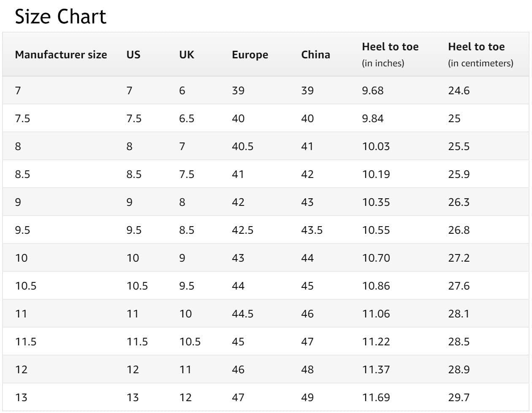This screenshot has width=532, height=413.
Task: Click the China column header
Action: point(316,55)
